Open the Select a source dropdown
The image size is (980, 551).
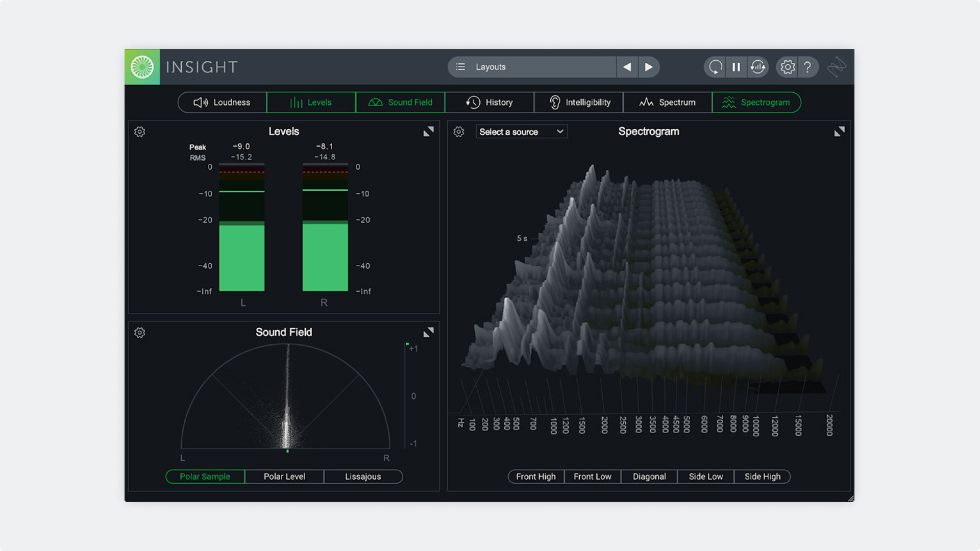521,132
